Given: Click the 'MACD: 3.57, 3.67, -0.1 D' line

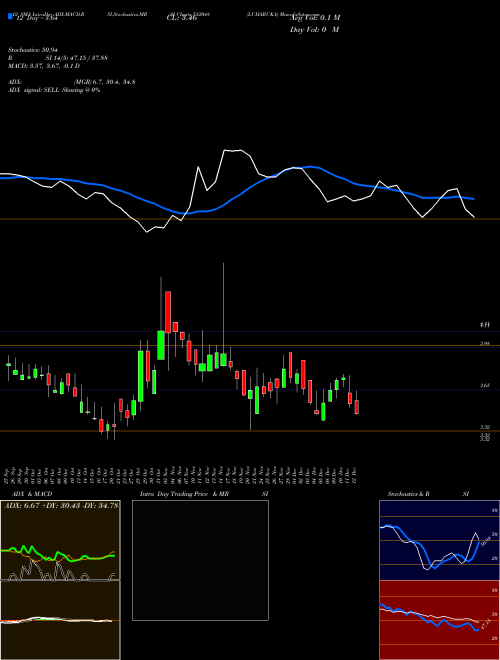Looking at the screenshot, I should tap(44, 66).
